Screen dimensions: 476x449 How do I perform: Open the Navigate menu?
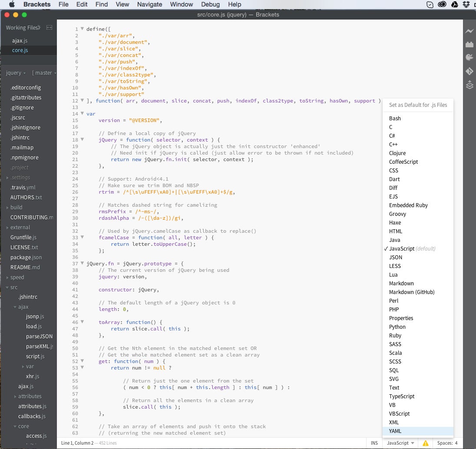[x=149, y=4]
